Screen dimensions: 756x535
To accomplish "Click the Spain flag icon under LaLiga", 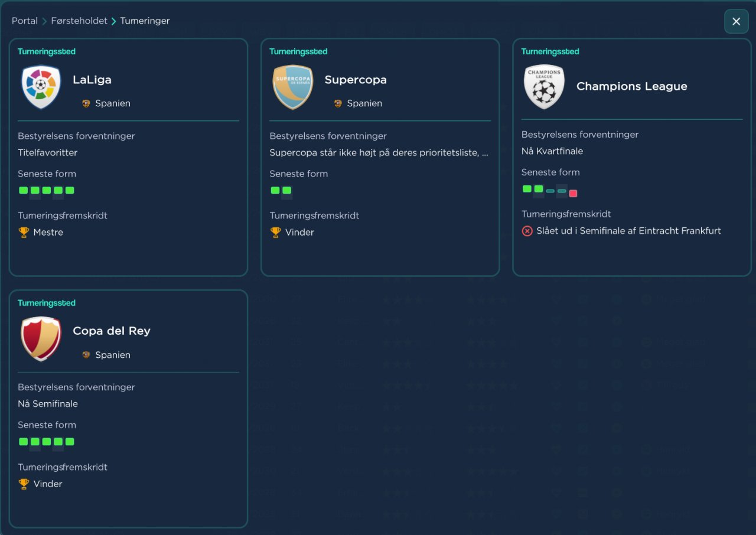I will pyautogui.click(x=86, y=103).
